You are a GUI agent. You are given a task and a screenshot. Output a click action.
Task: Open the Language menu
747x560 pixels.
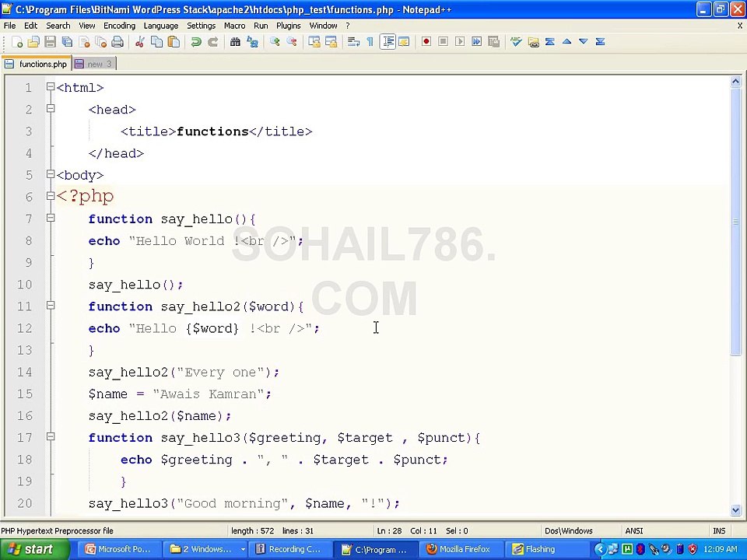(161, 26)
